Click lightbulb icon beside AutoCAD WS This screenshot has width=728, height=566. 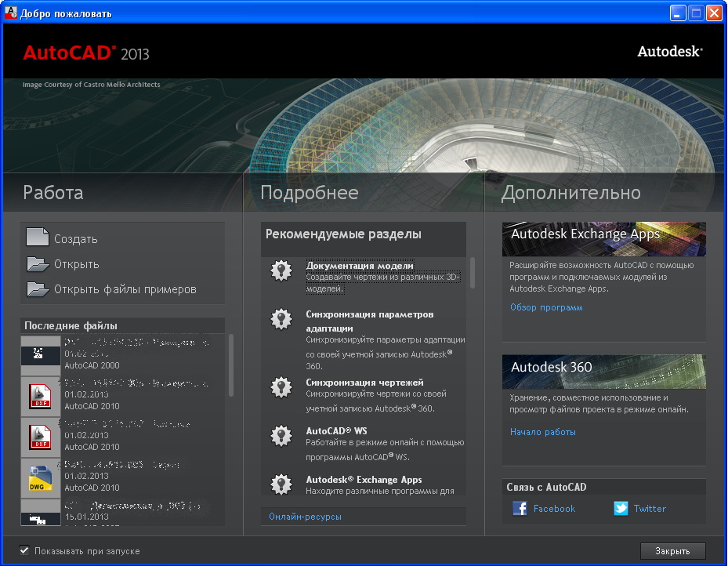[281, 436]
